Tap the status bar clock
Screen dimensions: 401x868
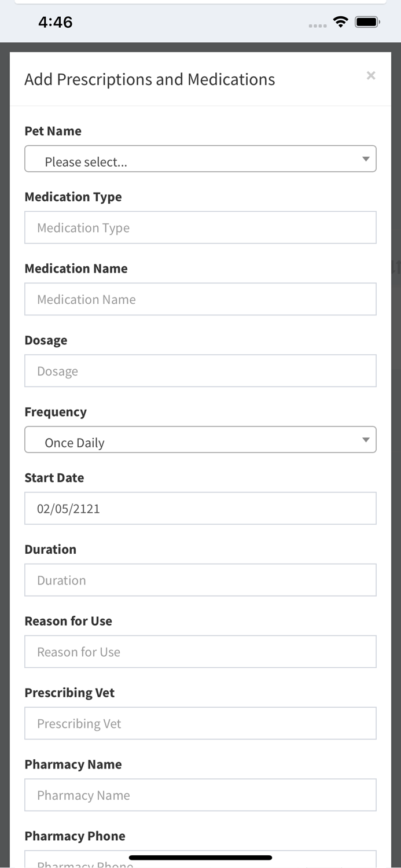point(55,23)
